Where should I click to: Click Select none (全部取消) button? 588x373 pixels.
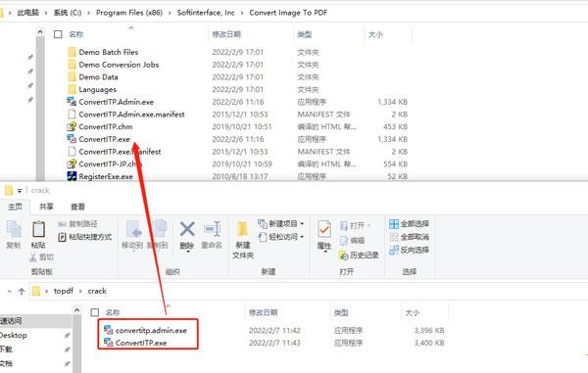[409, 237]
